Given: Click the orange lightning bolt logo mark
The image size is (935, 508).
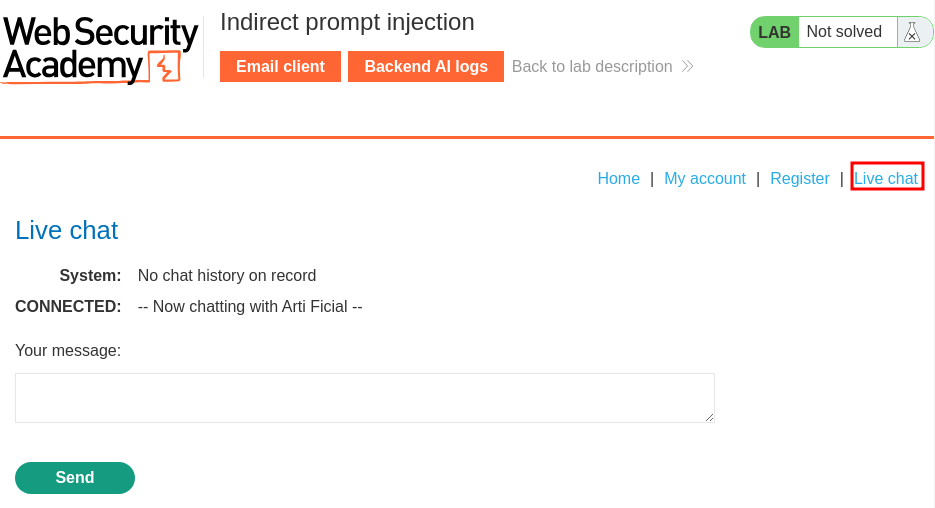Looking at the screenshot, I should [x=164, y=66].
